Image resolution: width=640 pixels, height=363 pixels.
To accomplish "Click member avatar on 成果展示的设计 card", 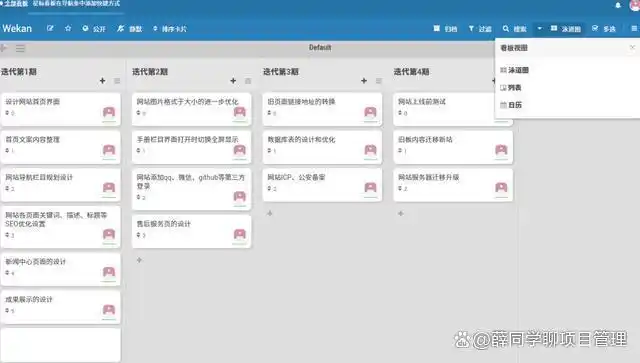I will pyautogui.click(x=109, y=310).
